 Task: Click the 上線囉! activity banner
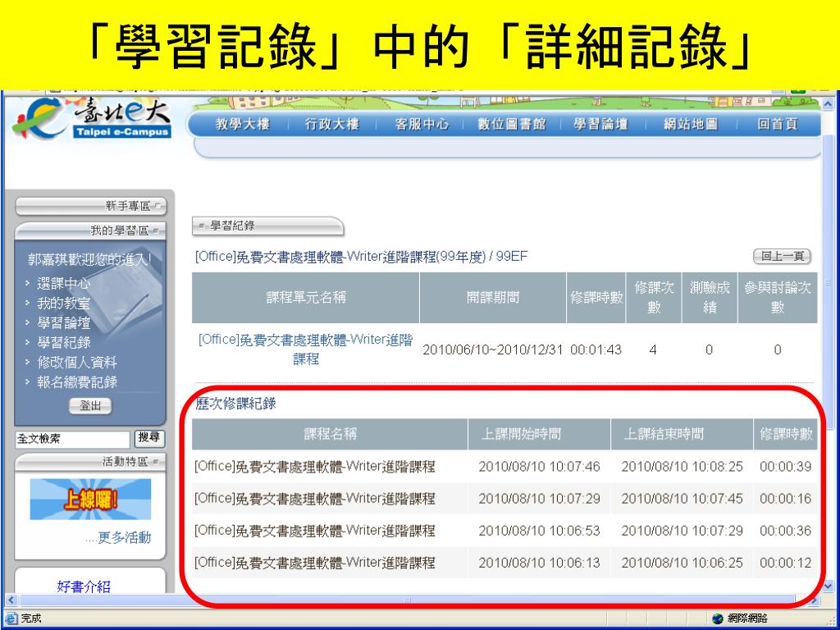point(90,500)
